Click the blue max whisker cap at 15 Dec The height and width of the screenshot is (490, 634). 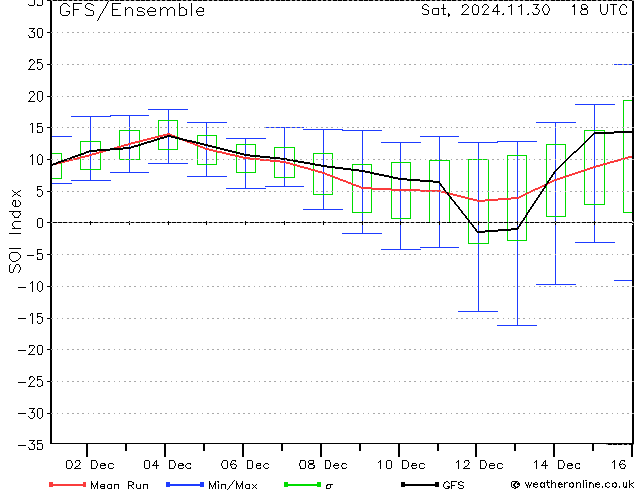(595, 104)
